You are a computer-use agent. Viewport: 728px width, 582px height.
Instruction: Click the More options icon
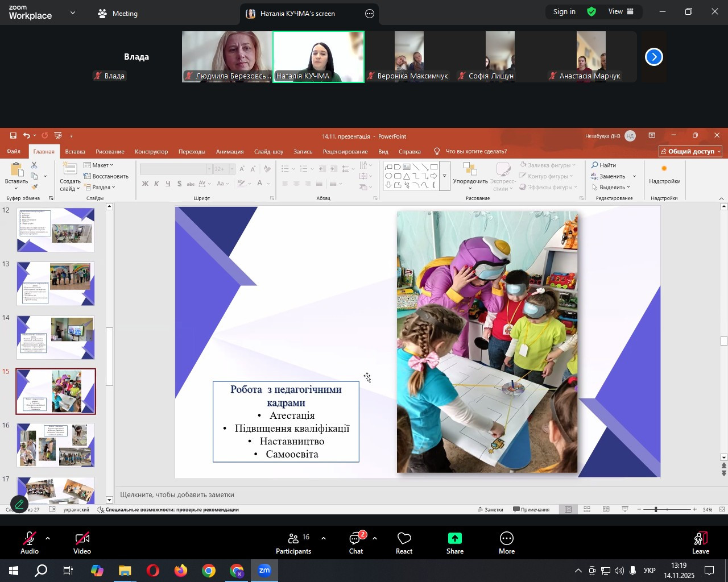tap(506, 539)
